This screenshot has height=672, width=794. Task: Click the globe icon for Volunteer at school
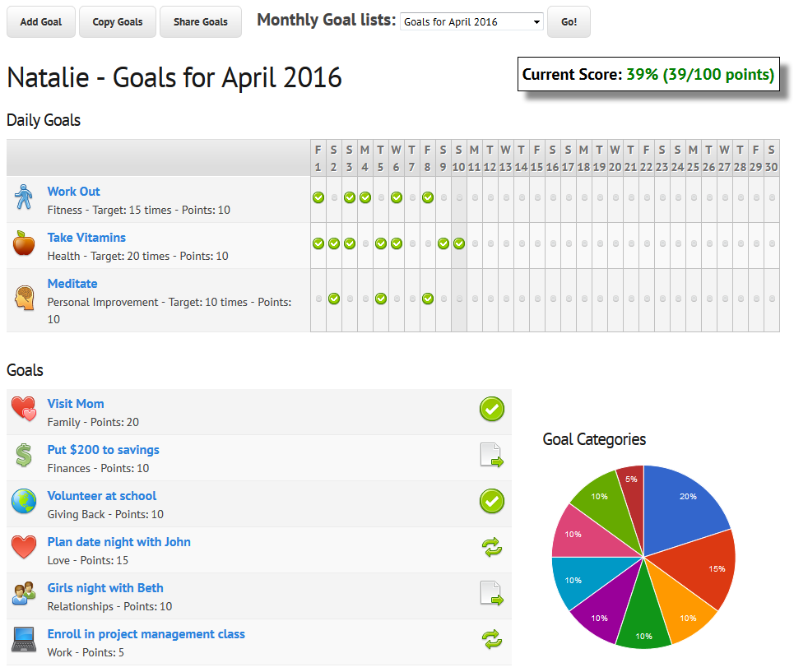23,502
